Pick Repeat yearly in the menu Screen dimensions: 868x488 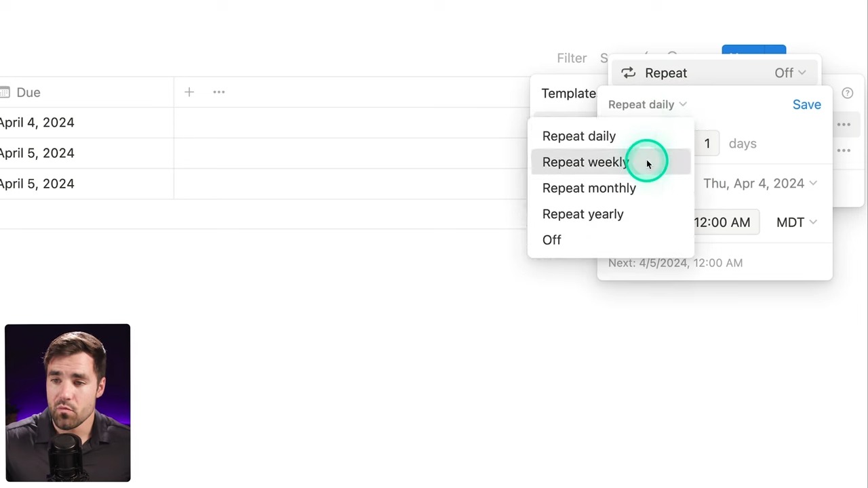pyautogui.click(x=583, y=214)
